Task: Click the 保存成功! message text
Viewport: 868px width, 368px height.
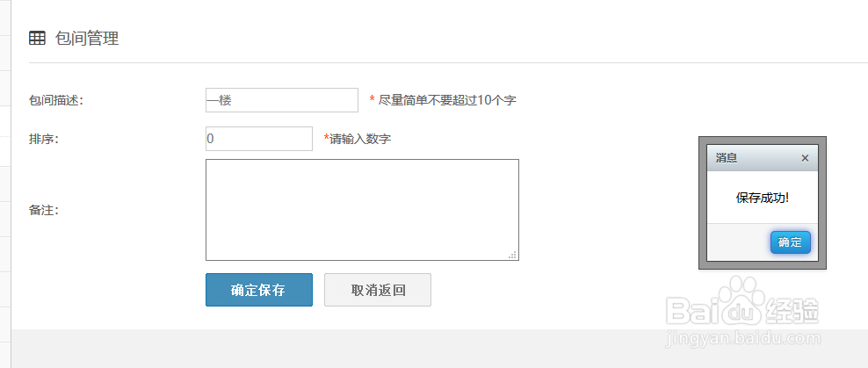Action: point(762,198)
